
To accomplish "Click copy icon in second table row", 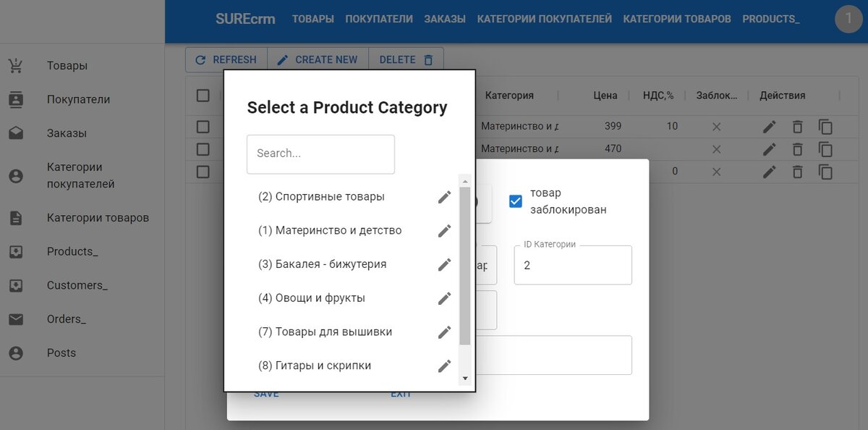I will point(825,150).
